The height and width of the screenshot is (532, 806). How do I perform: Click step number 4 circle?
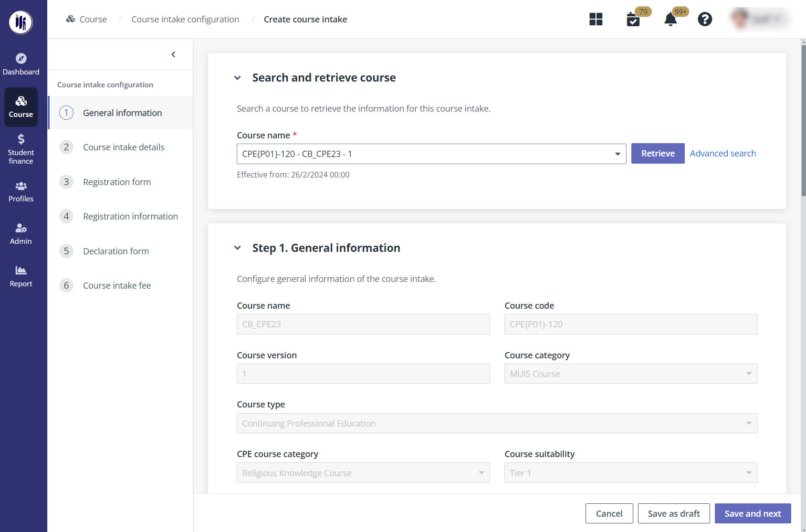pyautogui.click(x=66, y=216)
